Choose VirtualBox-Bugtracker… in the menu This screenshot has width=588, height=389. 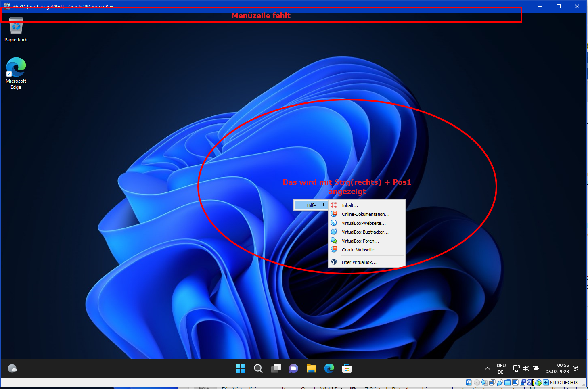click(367, 232)
